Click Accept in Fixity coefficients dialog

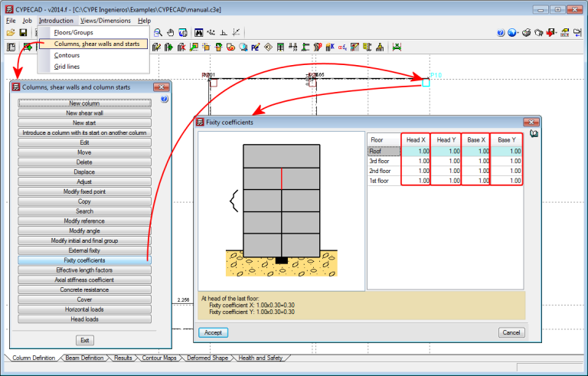(x=213, y=332)
